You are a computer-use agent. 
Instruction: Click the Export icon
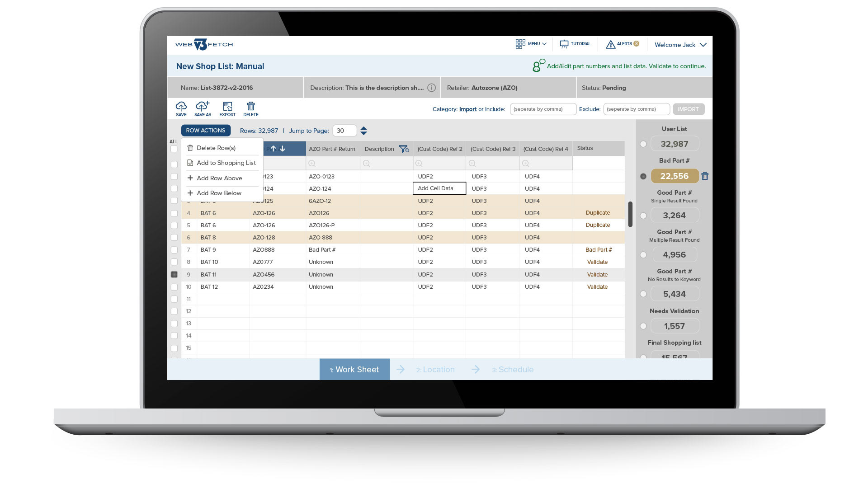click(x=227, y=107)
